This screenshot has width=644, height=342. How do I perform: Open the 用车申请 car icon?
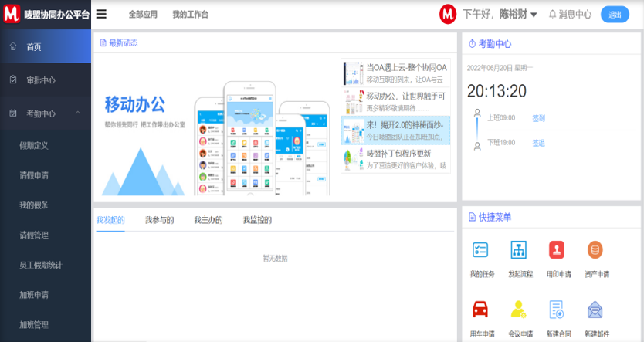(x=480, y=310)
